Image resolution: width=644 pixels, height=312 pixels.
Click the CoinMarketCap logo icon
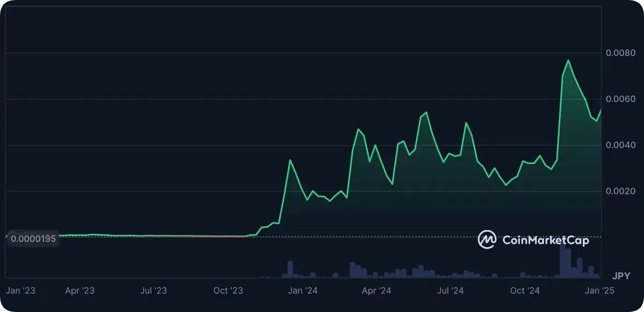(487, 240)
